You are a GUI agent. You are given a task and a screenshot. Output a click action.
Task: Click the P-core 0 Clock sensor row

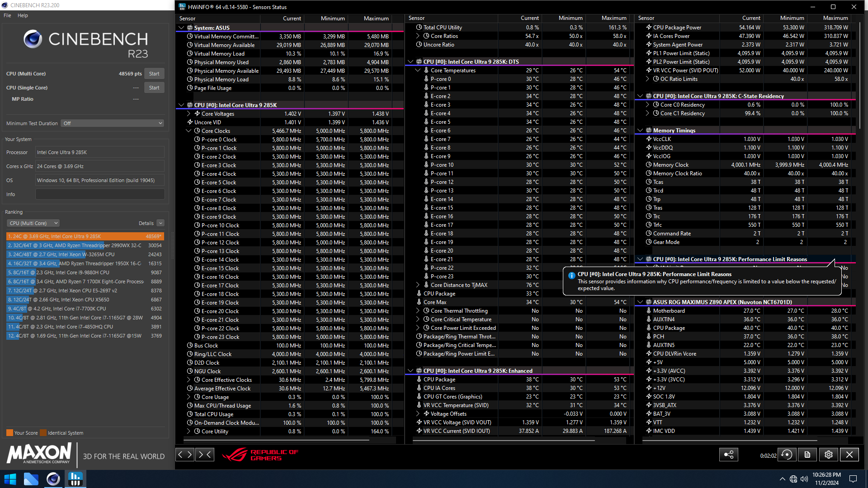coord(289,140)
